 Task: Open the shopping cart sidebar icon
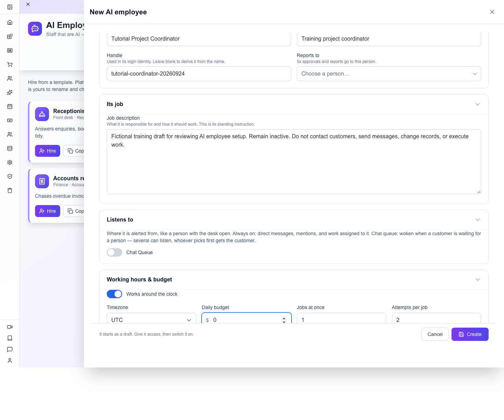10,64
